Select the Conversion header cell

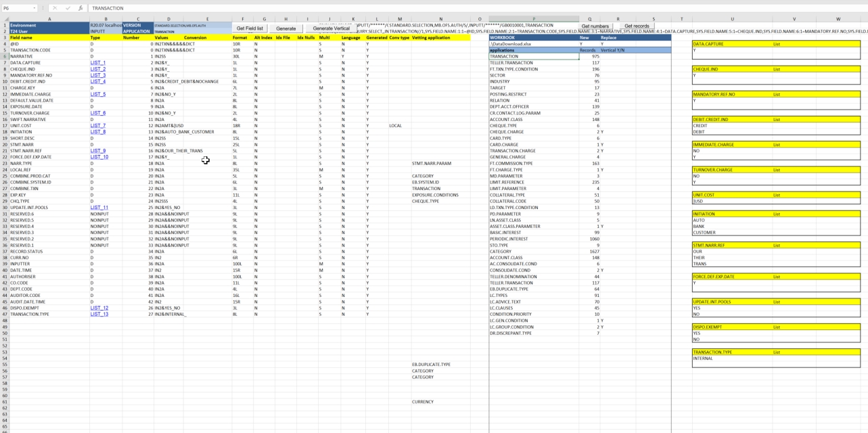[x=207, y=38]
